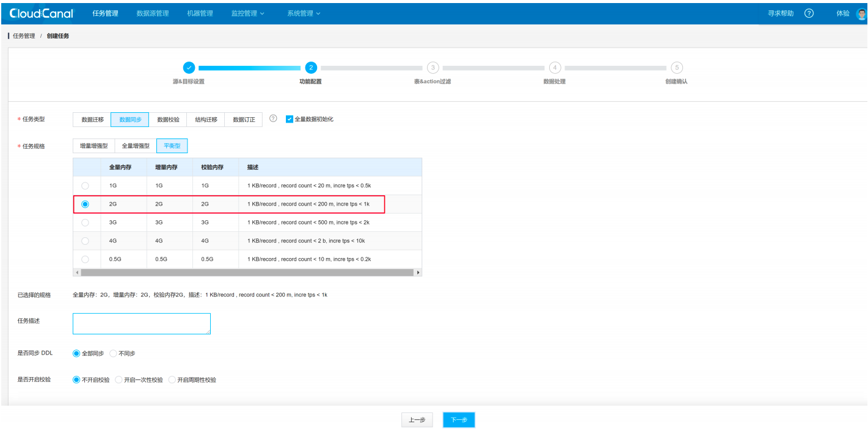Image resolution: width=868 pixels, height=432 pixels.
Task: Choose the 不同步 DDL radio option
Action: 114,353
